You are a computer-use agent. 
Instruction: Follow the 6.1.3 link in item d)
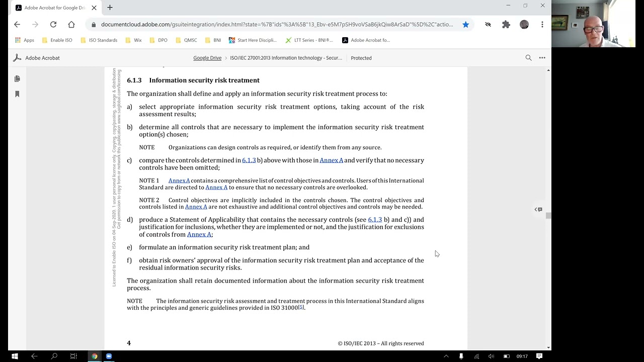[x=375, y=220]
